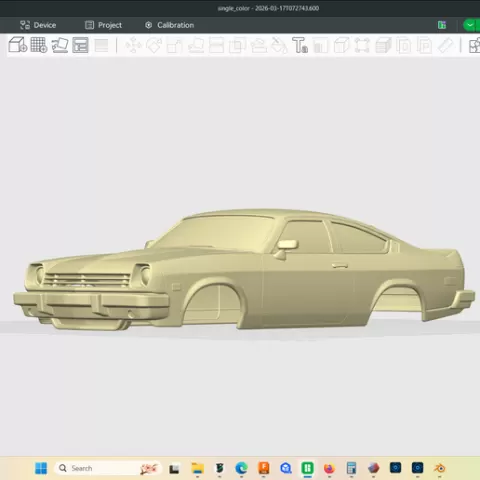This screenshot has height=480, width=480.
Task: Open Calculator from the taskbar
Action: coord(351,468)
